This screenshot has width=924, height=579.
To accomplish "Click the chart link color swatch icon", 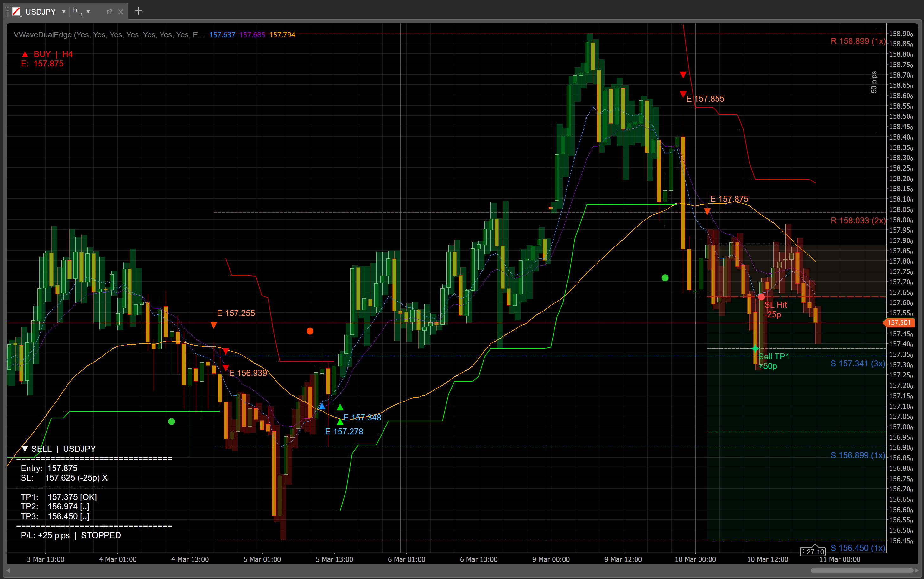I will click(16, 11).
